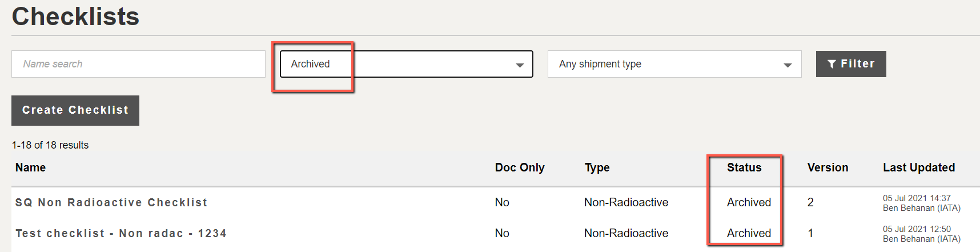Click the Type column header
Screen dimensions: 980x252
tap(597, 167)
